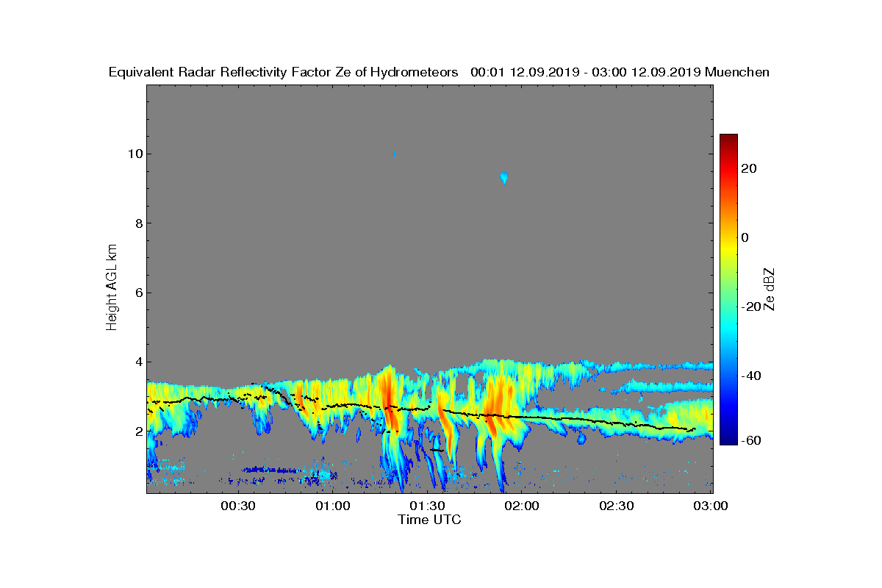Click the colorbar value 20
The image size is (882, 588).
point(750,168)
